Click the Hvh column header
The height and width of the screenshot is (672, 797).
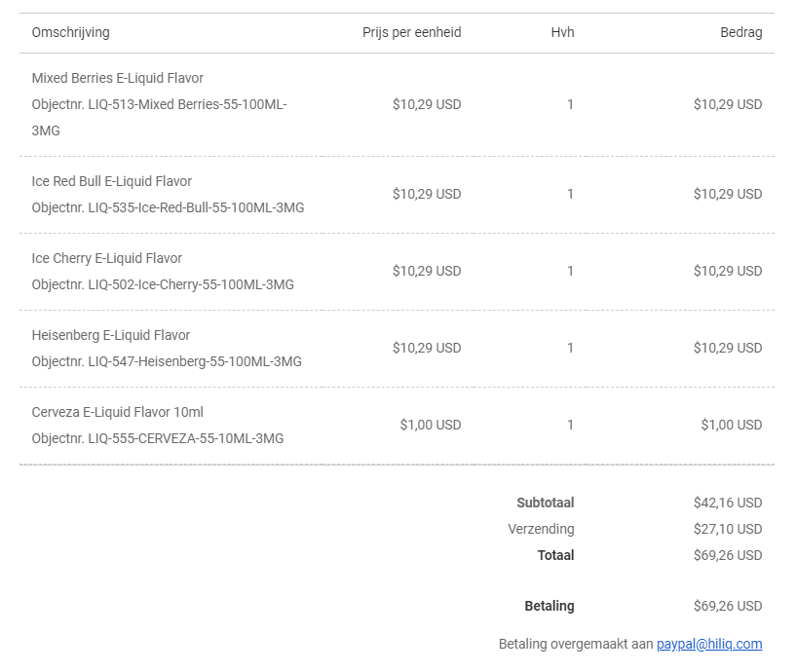point(562,32)
